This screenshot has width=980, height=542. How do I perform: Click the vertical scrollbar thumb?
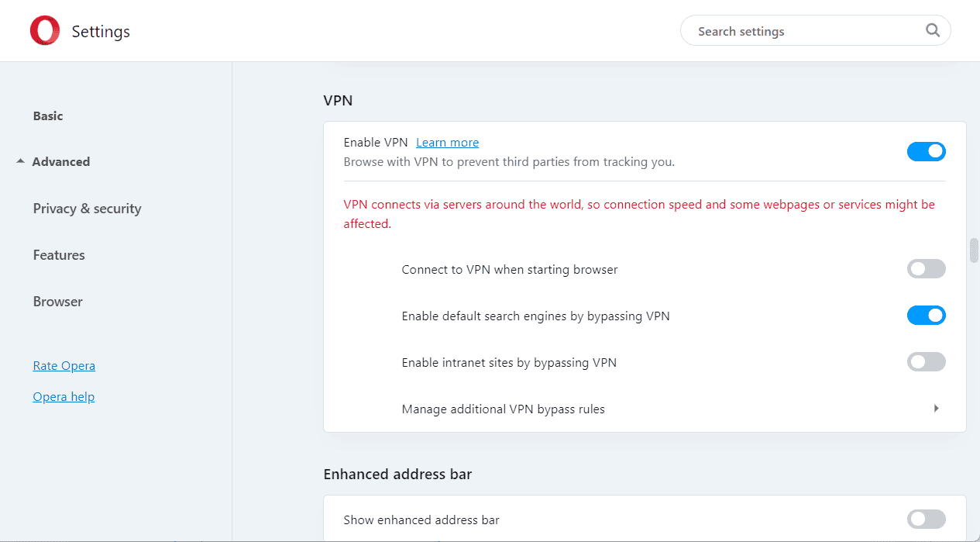(974, 250)
